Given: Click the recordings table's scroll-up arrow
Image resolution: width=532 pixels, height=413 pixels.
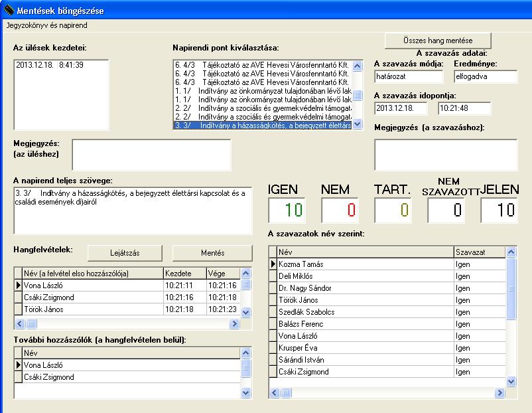Looking at the screenshot, I should 246,273.
